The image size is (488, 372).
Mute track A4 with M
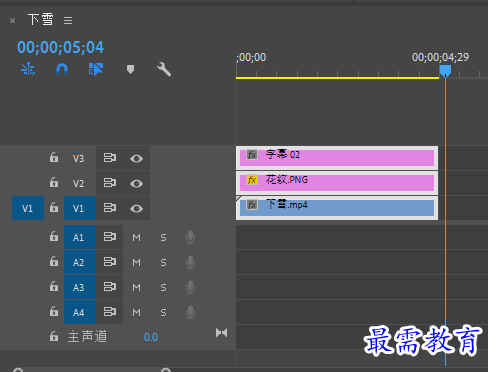tap(136, 313)
